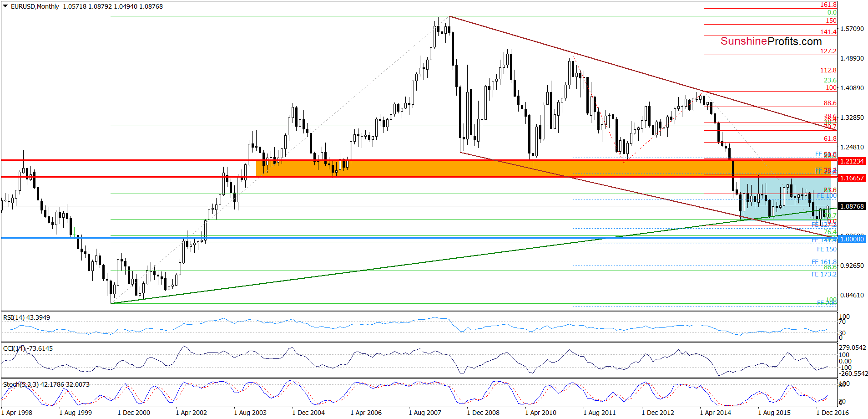This screenshot has width=868, height=419.
Task: Click the red 1.21234 price level tag
Action: [x=852, y=161]
